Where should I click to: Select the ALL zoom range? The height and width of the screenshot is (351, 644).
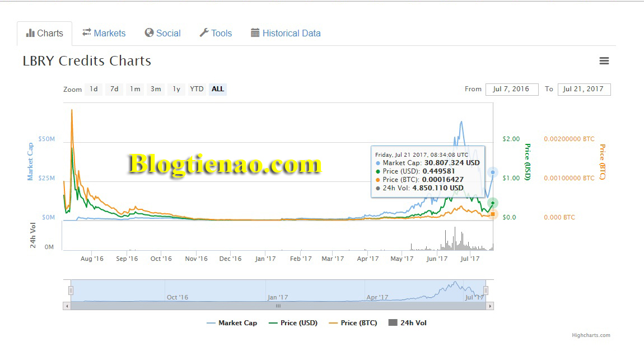click(218, 89)
